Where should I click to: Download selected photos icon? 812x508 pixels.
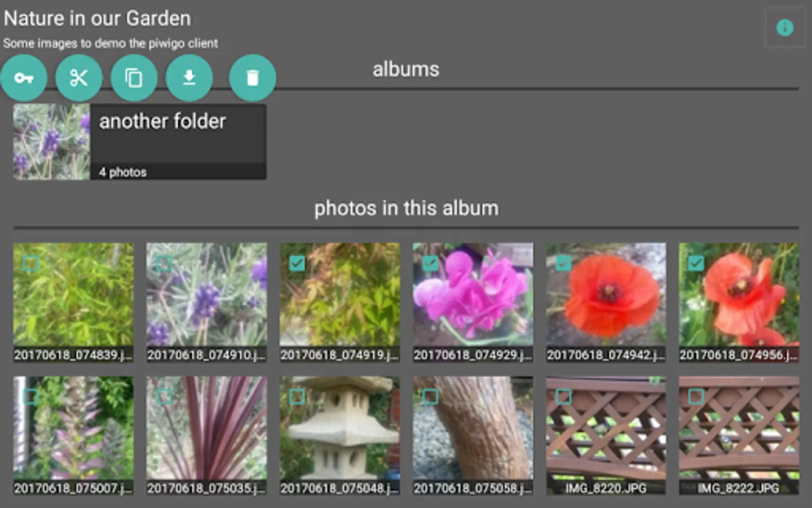[189, 78]
